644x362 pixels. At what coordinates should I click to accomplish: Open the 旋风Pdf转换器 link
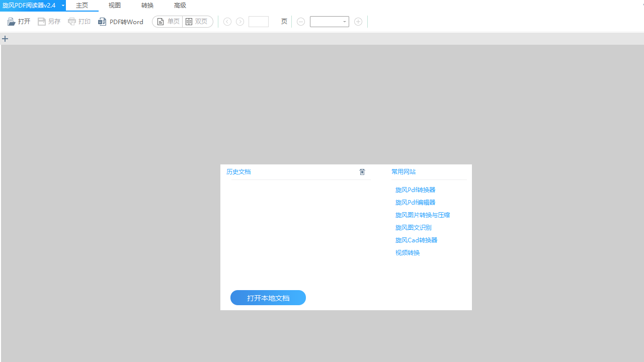[416, 190]
